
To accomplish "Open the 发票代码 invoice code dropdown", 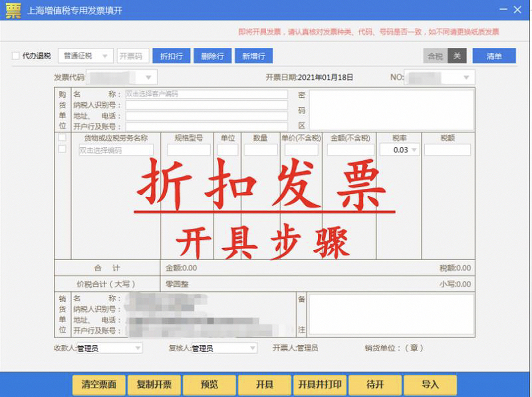I will (x=148, y=77).
